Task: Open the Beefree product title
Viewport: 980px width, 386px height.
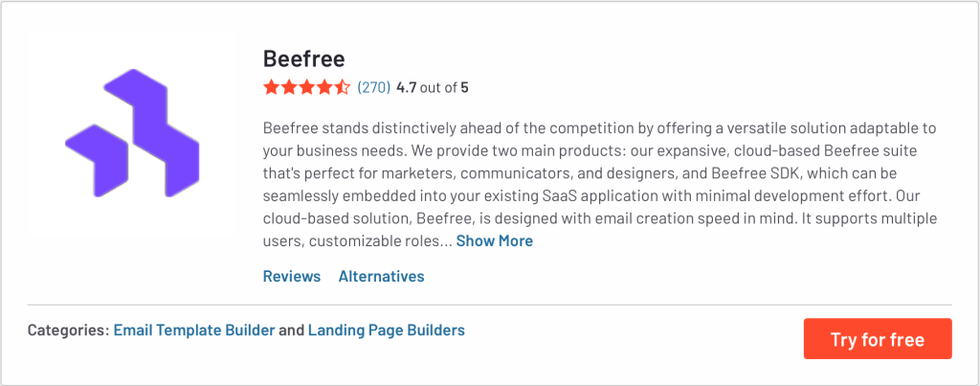Action: pyautogui.click(x=303, y=57)
